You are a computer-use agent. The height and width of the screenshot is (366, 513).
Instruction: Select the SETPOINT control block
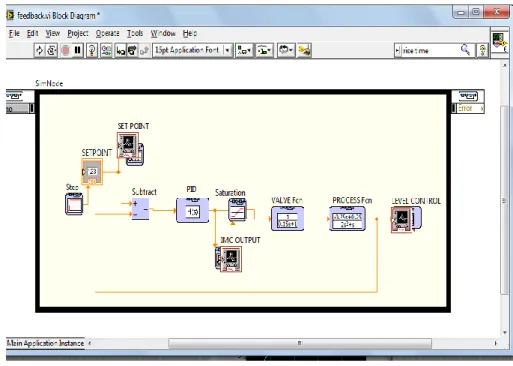pyautogui.click(x=92, y=171)
